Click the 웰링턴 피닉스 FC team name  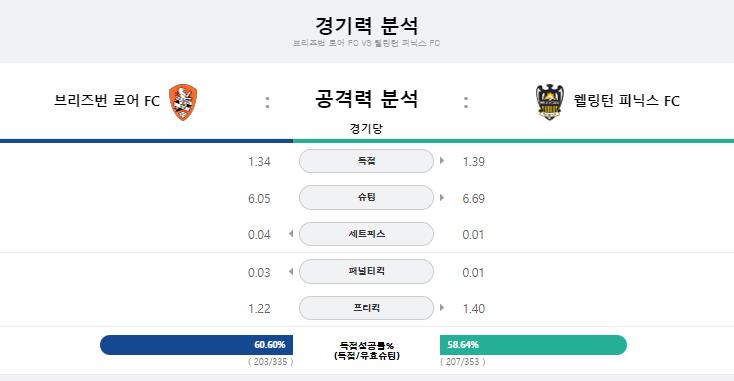[x=627, y=101]
